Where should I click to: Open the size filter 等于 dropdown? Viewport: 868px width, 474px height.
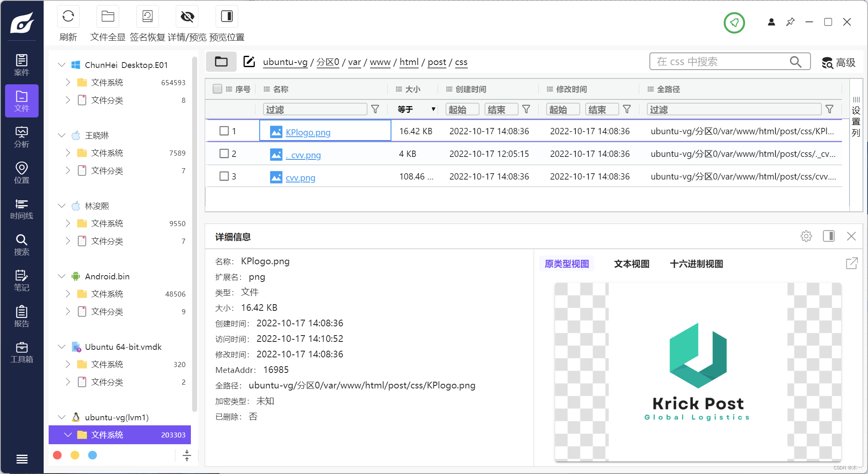[416, 109]
